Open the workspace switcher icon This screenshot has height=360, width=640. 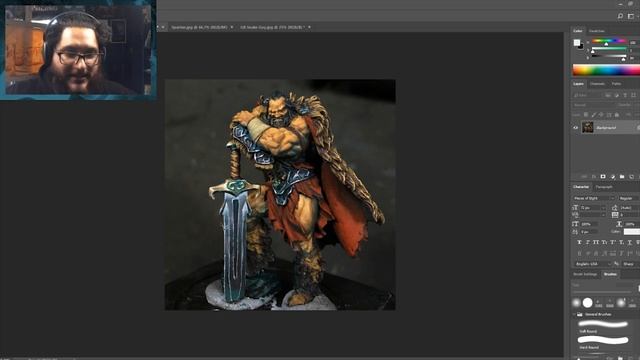click(631, 16)
